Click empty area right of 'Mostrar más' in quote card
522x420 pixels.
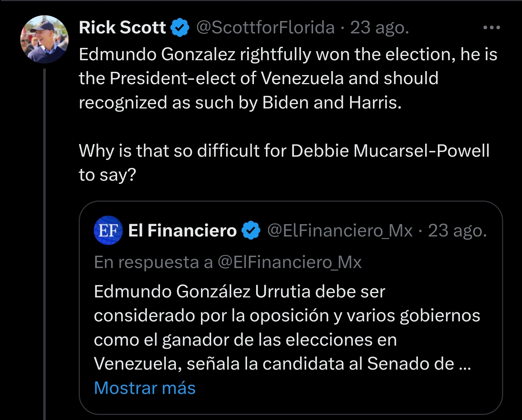pos(345,388)
